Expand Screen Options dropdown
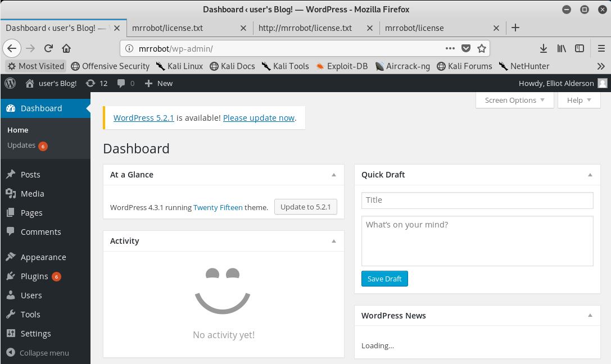This screenshot has width=611, height=364. [x=514, y=100]
